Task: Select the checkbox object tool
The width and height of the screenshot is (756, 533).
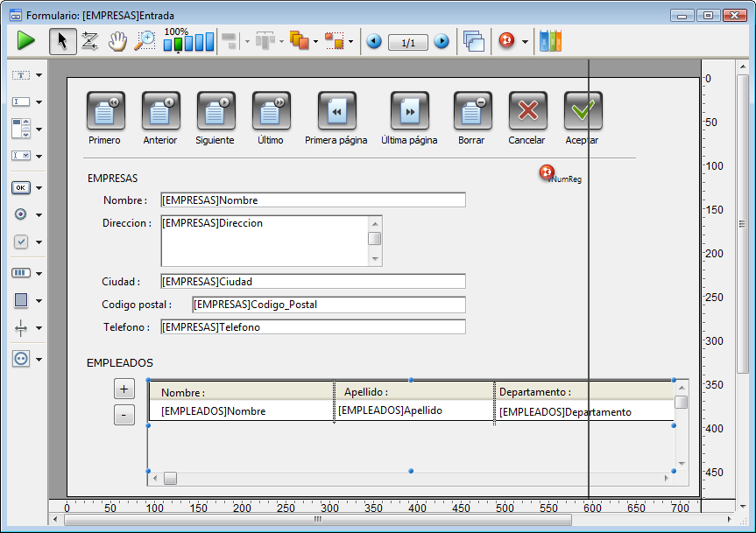Action: click(x=21, y=242)
